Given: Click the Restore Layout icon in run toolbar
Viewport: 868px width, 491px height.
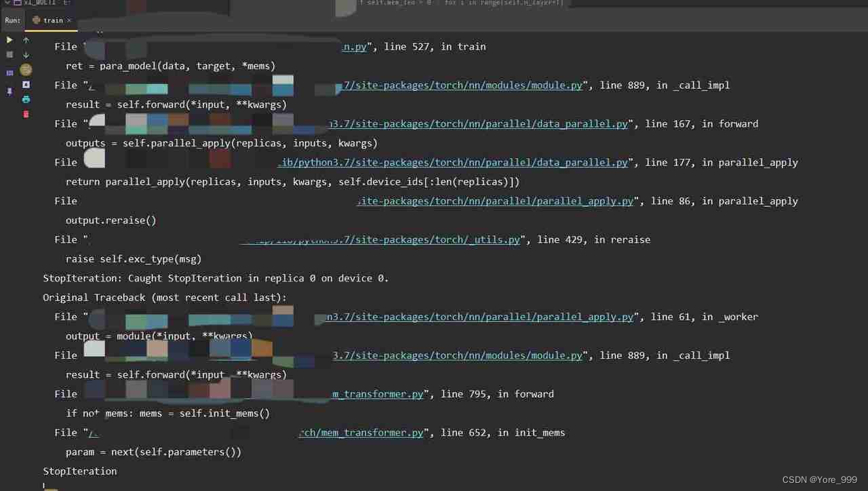Looking at the screenshot, I should [9, 71].
